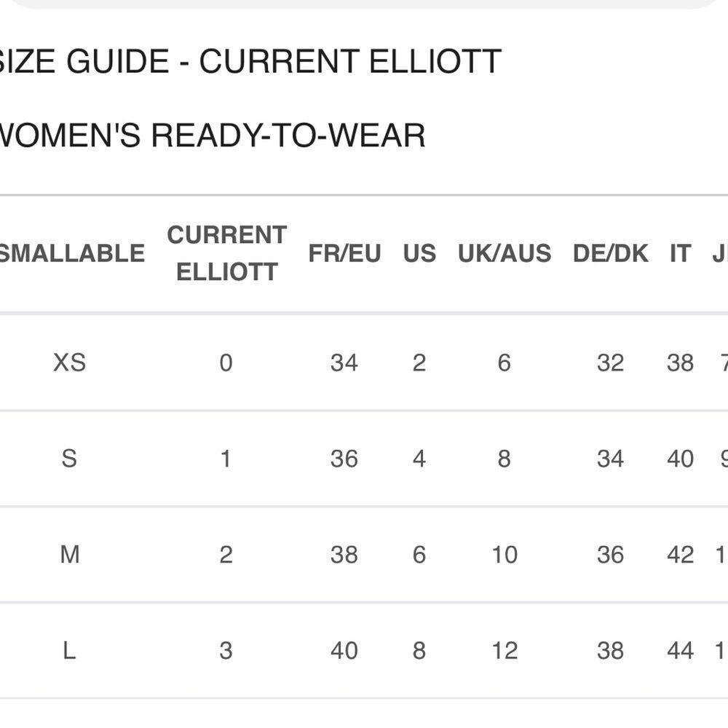728x728 pixels.
Task: Click Current Elliott size 3 cell
Action: click(x=226, y=650)
